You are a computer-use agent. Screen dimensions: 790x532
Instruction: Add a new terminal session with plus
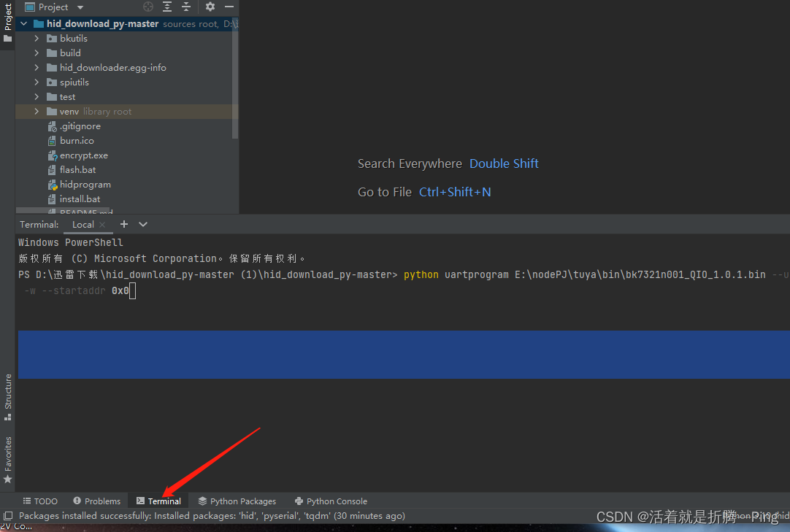point(124,224)
